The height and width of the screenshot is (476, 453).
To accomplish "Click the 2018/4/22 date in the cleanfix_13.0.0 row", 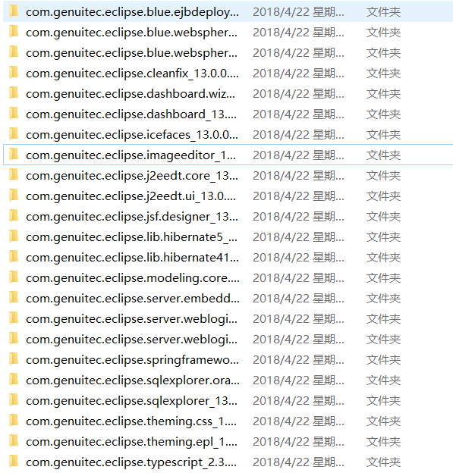I will (x=298, y=74).
